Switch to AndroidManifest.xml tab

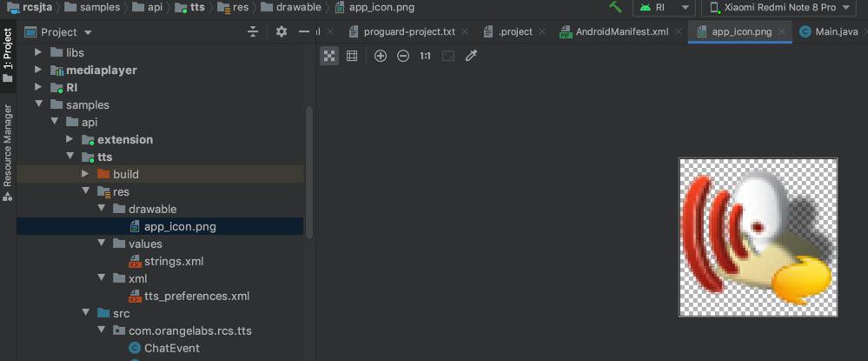[621, 31]
